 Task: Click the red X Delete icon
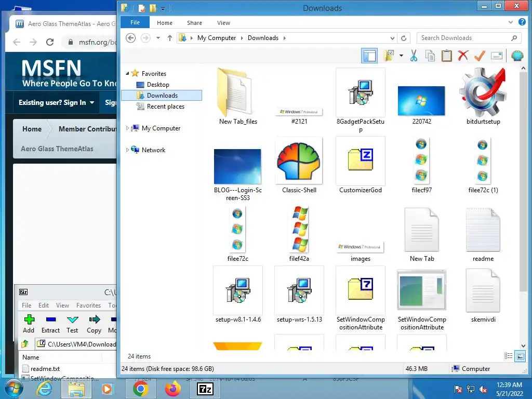click(x=463, y=56)
